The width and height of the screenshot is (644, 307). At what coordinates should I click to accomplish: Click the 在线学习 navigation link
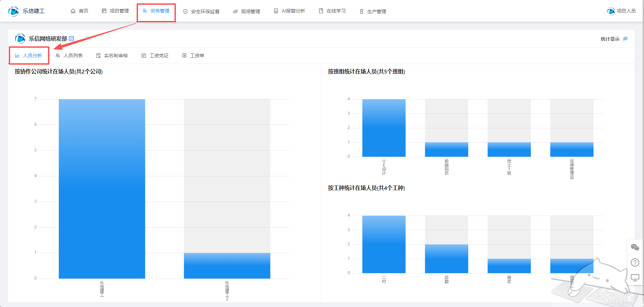pos(332,11)
